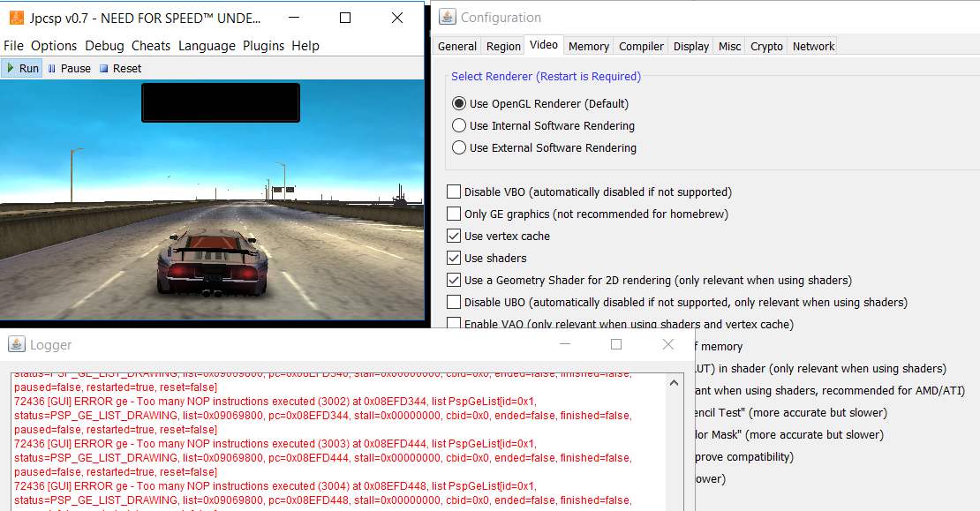Viewport: 980px width, 511px height.
Task: Open the Cheats menu
Action: click(151, 46)
